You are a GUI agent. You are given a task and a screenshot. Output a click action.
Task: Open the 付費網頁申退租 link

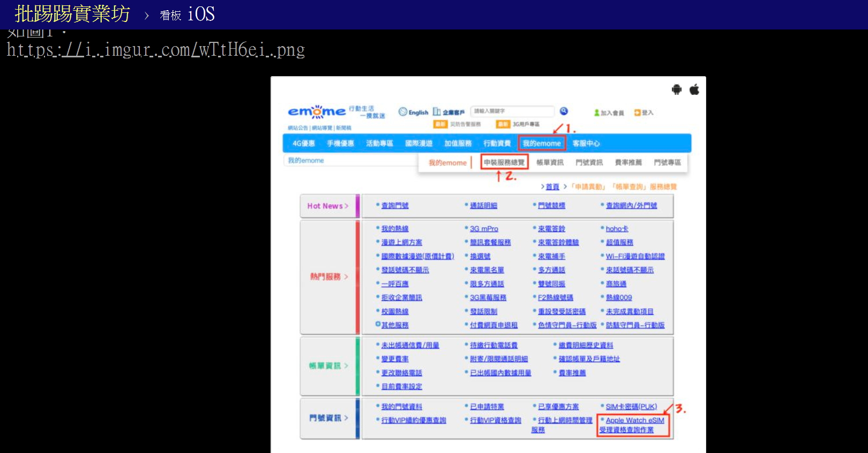pos(494,325)
